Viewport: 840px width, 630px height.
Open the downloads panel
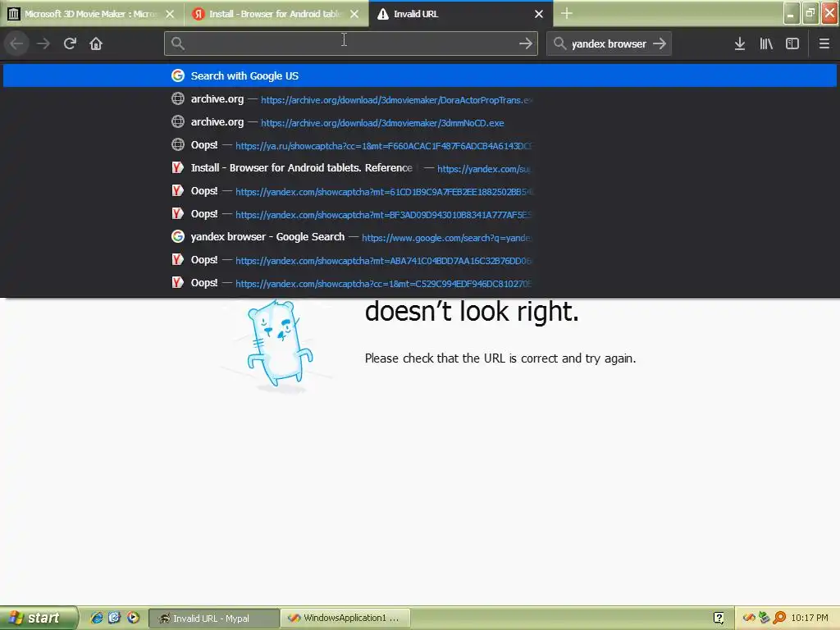(740, 43)
